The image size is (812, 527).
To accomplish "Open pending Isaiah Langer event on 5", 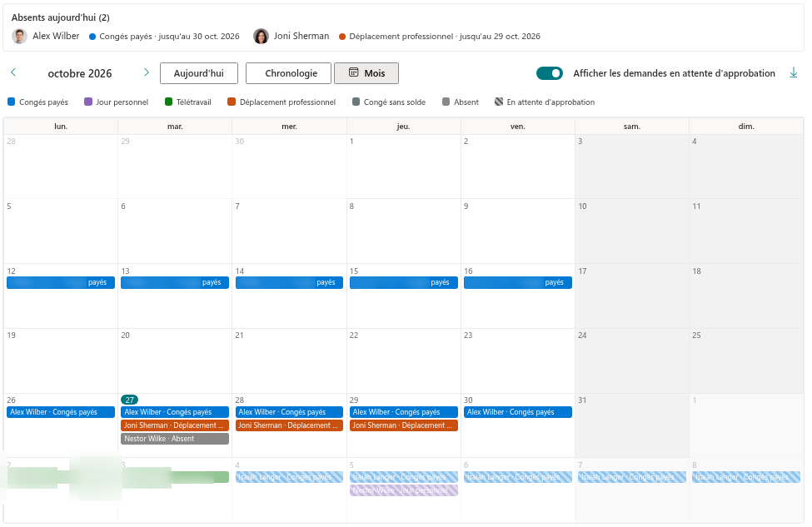I will (404, 477).
